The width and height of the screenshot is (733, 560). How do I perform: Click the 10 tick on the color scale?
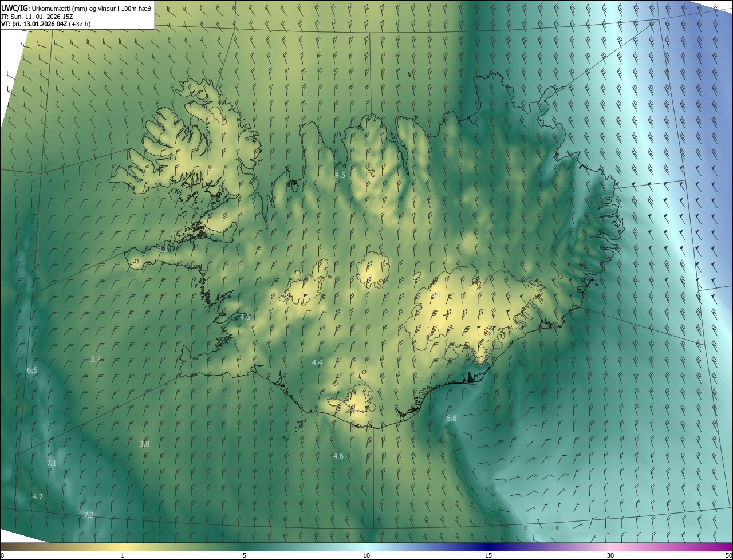366,555
